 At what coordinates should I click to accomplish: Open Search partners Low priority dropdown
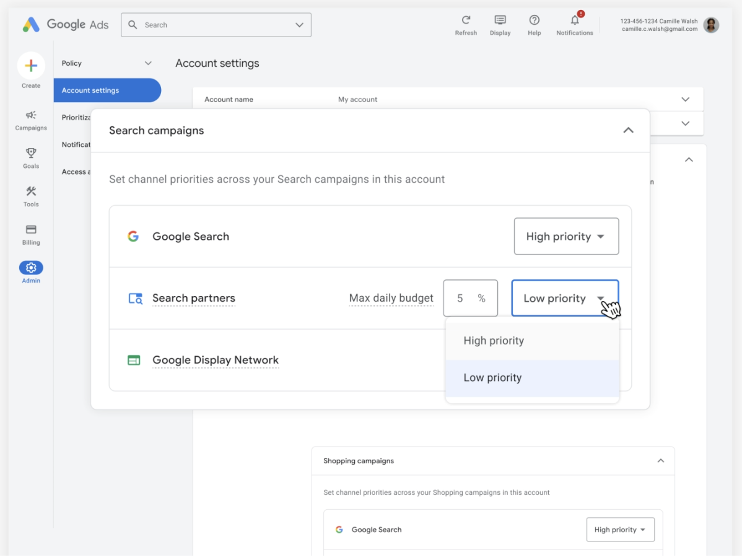(x=565, y=298)
